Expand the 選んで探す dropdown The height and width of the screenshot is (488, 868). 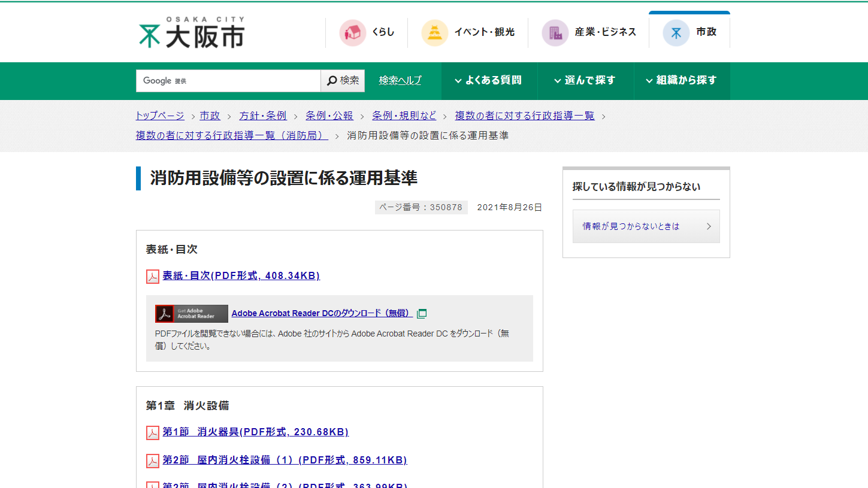[x=585, y=81]
